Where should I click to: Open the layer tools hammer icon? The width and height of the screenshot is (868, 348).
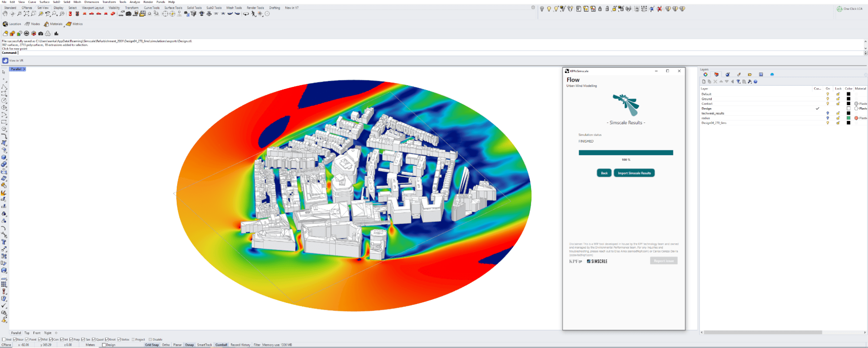[750, 82]
